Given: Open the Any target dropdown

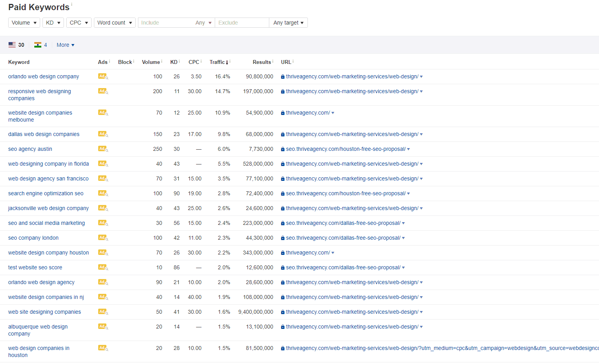Looking at the screenshot, I should (x=288, y=23).
